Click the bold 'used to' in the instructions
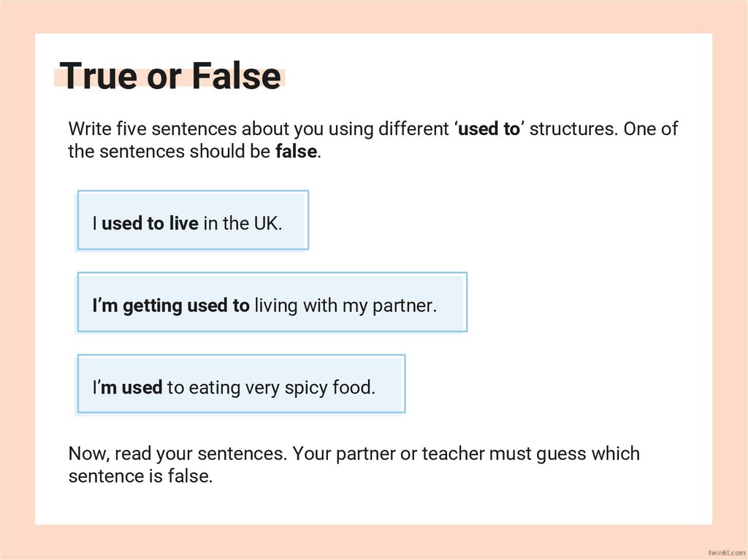Viewport: 748px width, 560px height. (x=489, y=129)
